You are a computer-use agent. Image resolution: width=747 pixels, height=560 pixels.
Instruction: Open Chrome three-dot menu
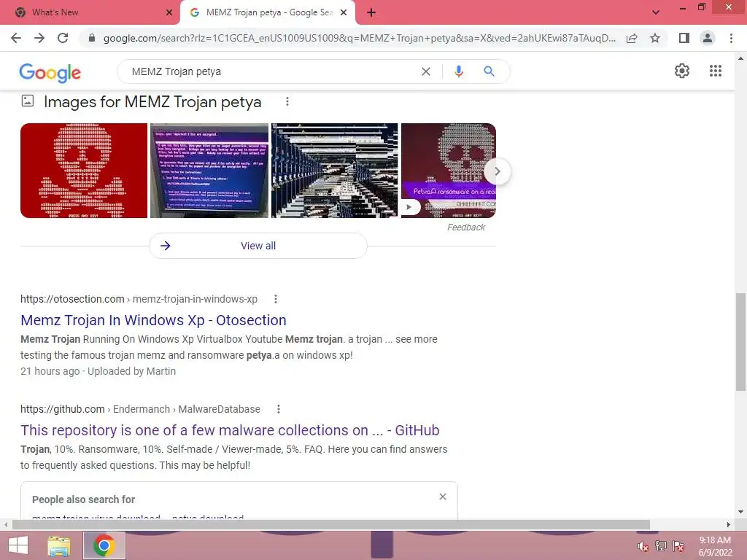tap(731, 38)
